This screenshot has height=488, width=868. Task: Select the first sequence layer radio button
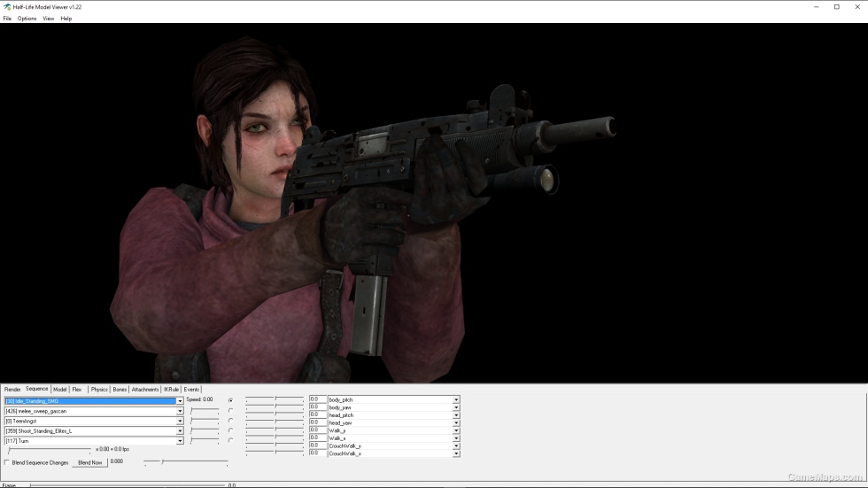231,400
